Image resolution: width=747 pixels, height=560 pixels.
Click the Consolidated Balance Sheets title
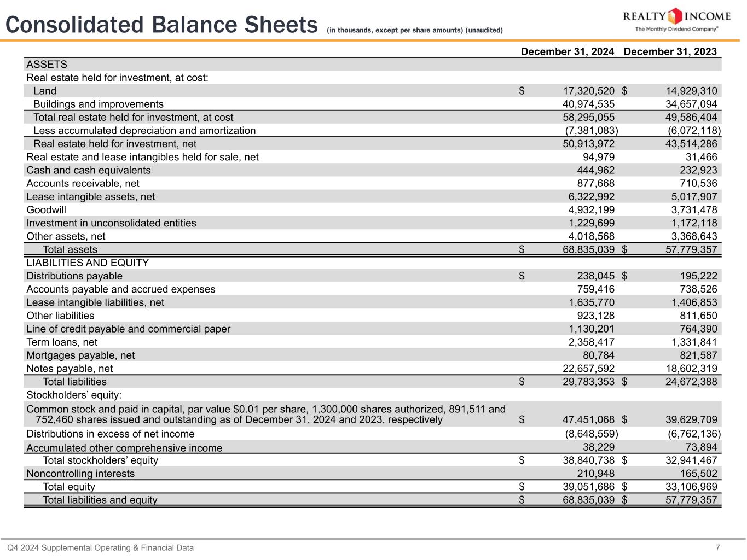tap(161, 25)
